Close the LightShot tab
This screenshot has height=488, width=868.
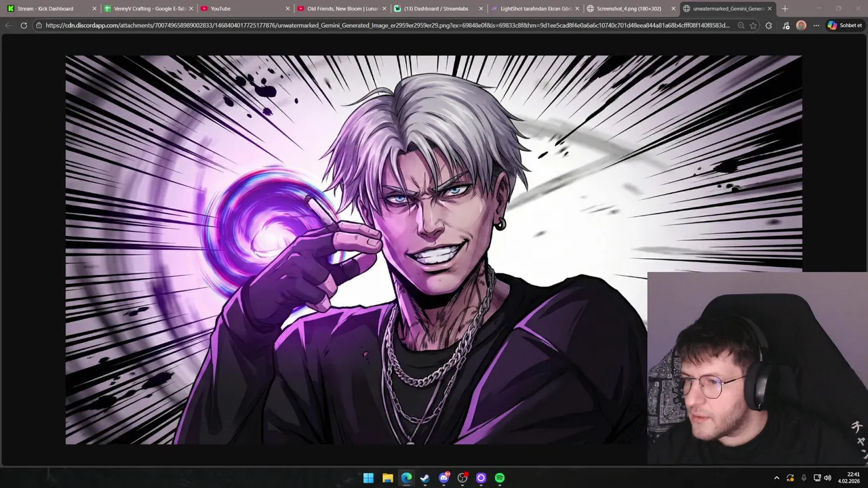[576, 9]
